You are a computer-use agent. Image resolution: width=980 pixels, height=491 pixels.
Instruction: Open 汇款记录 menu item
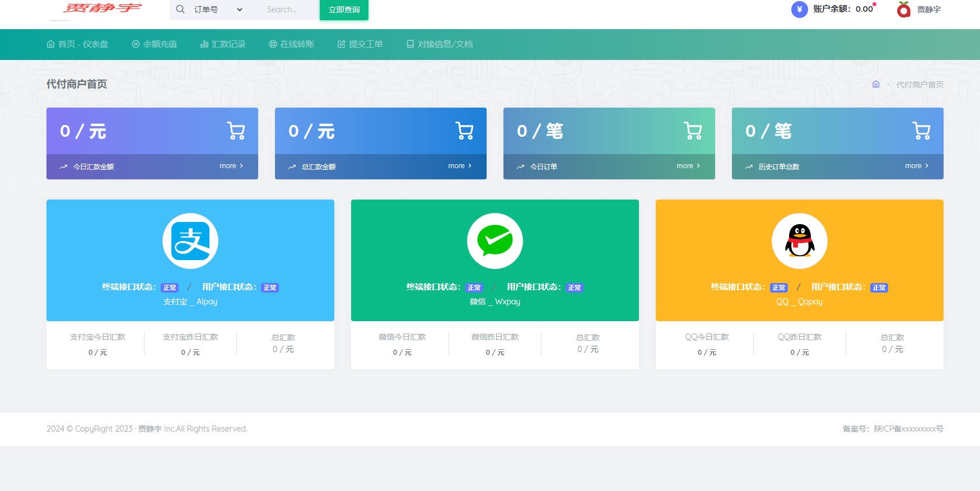pyautogui.click(x=223, y=44)
